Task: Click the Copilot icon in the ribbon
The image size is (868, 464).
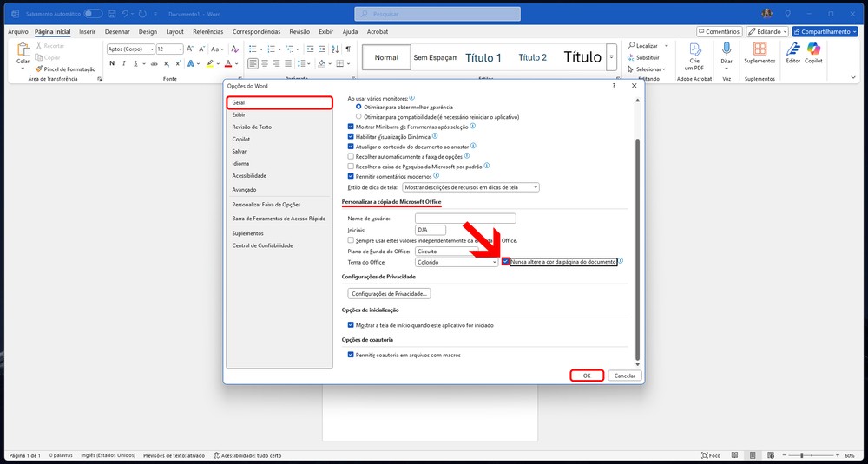Action: (x=813, y=52)
